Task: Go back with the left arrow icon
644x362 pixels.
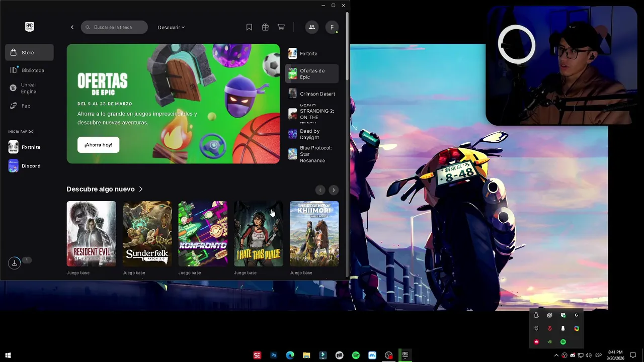Action: [x=72, y=27]
